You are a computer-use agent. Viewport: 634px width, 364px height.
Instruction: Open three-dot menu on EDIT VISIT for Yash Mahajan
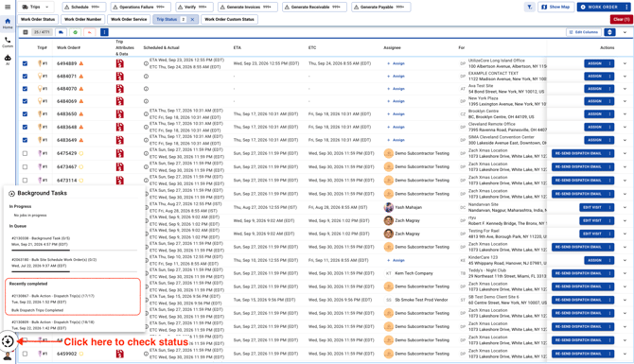[610, 207]
